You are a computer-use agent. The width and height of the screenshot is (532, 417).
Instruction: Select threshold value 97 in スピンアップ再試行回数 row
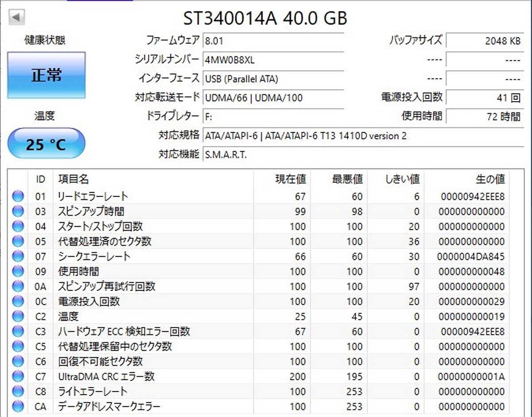coord(414,286)
